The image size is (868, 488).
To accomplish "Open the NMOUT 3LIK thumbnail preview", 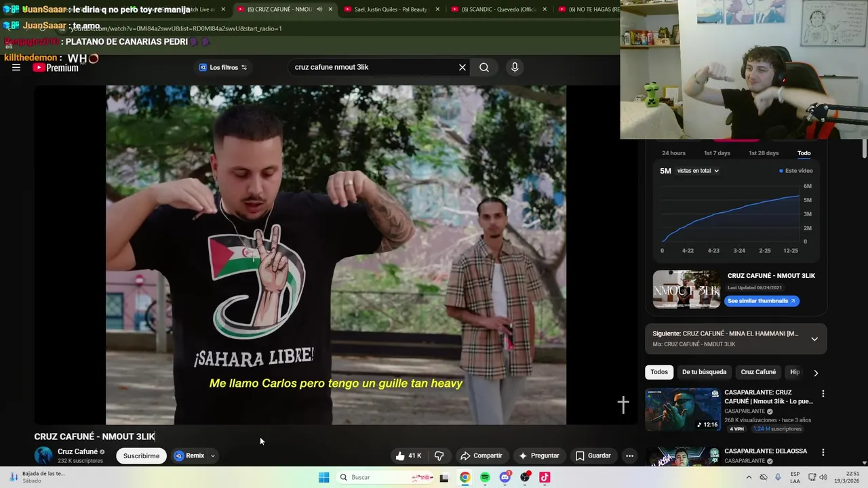I will (686, 289).
